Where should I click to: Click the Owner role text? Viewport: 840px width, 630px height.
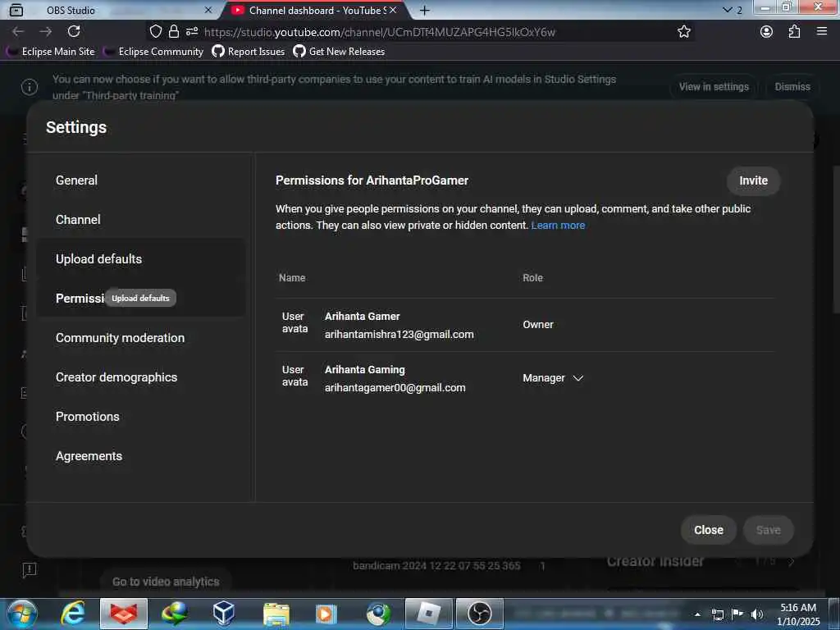[538, 325]
